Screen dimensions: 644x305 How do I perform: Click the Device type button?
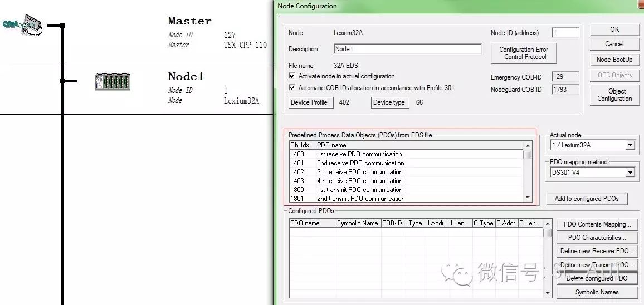389,102
